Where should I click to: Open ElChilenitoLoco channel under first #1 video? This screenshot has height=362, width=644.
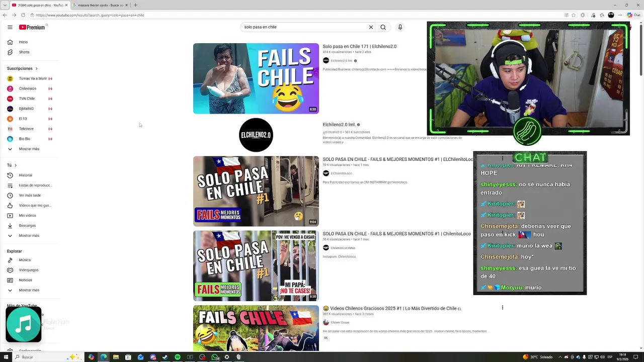(x=341, y=173)
